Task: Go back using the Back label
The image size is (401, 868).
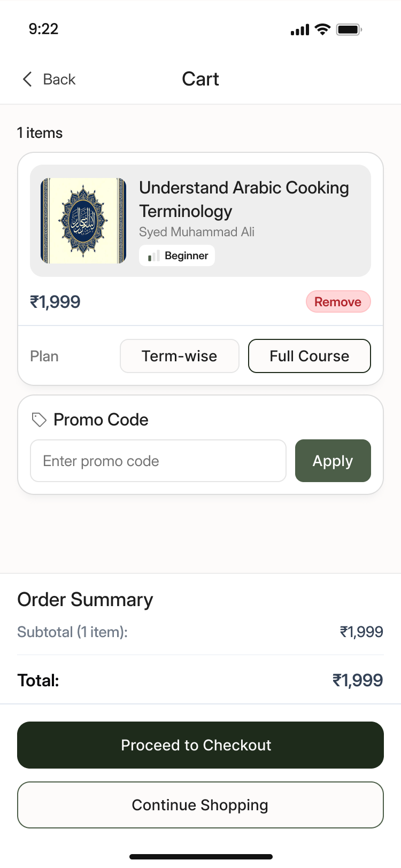Action: coord(59,79)
